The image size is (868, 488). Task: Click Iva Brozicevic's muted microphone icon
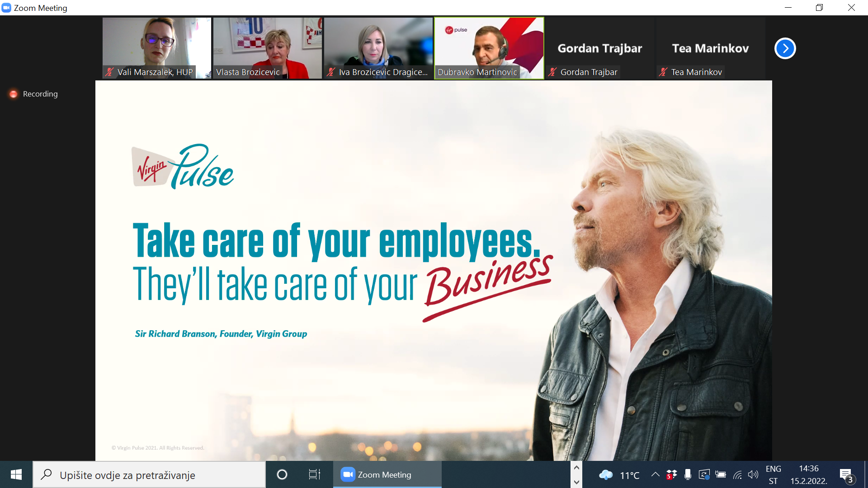pyautogui.click(x=331, y=72)
